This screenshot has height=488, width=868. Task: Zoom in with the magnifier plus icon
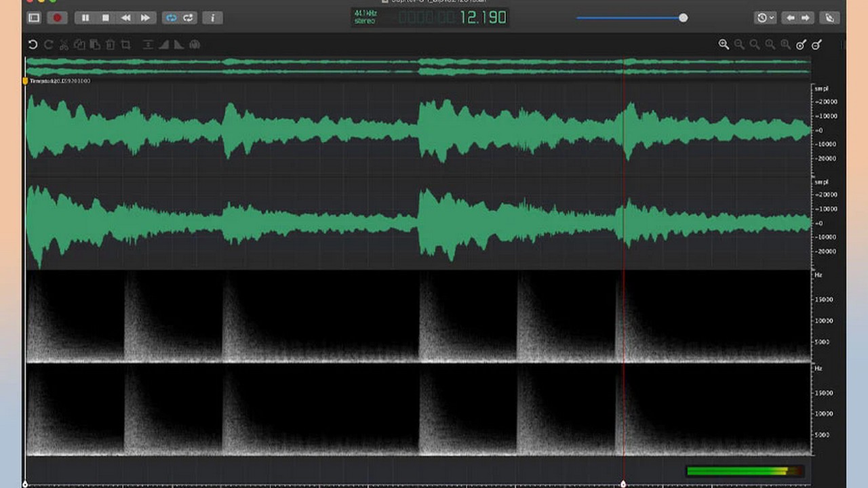coord(724,45)
